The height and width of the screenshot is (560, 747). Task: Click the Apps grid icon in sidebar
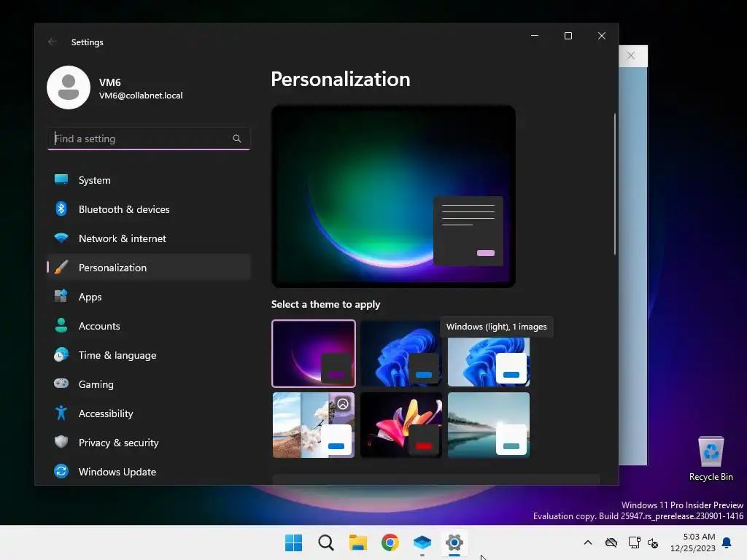(61, 296)
